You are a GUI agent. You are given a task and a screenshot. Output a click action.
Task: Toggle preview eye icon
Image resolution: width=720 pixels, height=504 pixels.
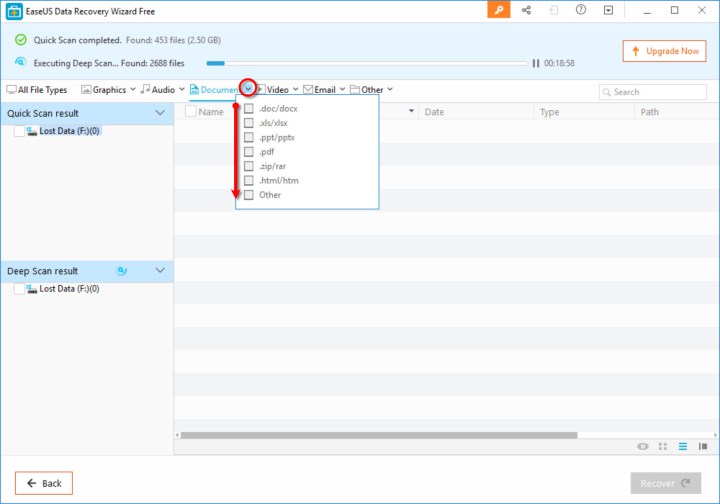pos(642,446)
